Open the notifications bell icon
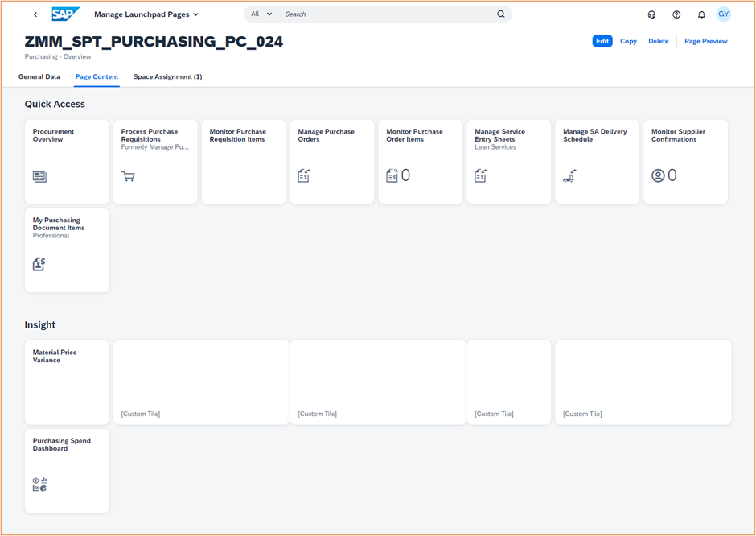The width and height of the screenshot is (756, 536). [701, 14]
